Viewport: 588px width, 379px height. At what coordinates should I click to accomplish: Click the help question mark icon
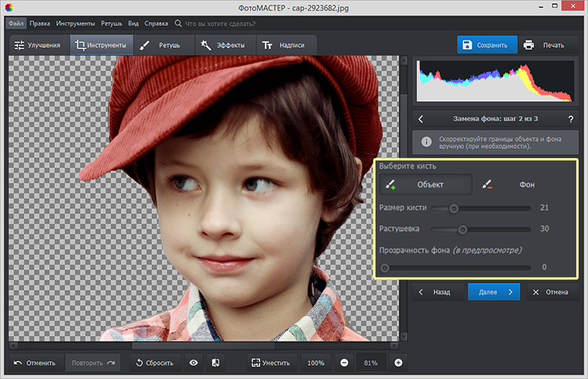pyautogui.click(x=570, y=119)
